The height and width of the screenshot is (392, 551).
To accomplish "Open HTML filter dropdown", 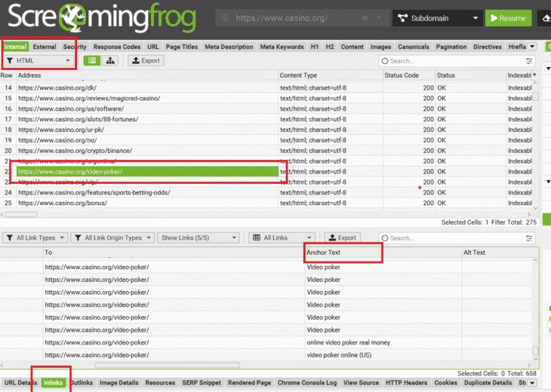I will pos(38,61).
